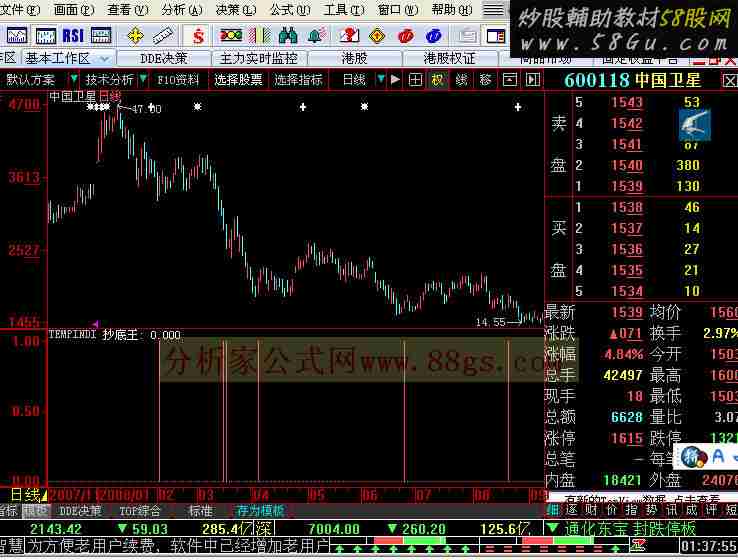This screenshot has width=738, height=560.
Task: Click the window layout toolbar icon
Action: click(495, 36)
